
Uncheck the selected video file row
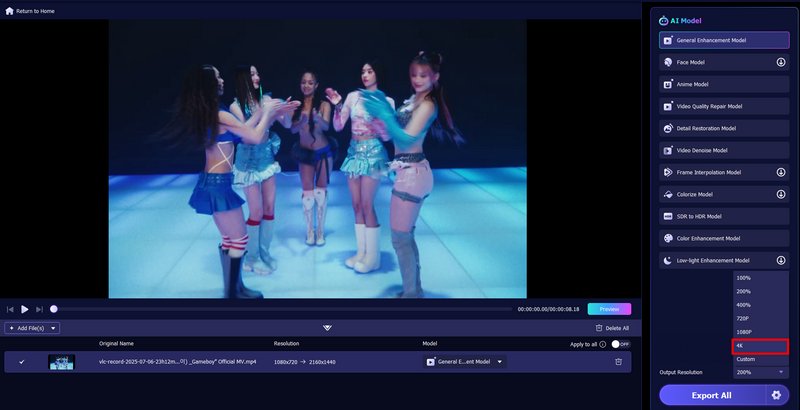(22, 361)
